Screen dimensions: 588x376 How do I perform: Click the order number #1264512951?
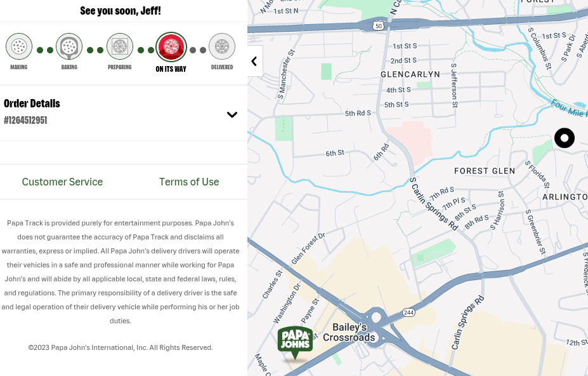tap(25, 120)
